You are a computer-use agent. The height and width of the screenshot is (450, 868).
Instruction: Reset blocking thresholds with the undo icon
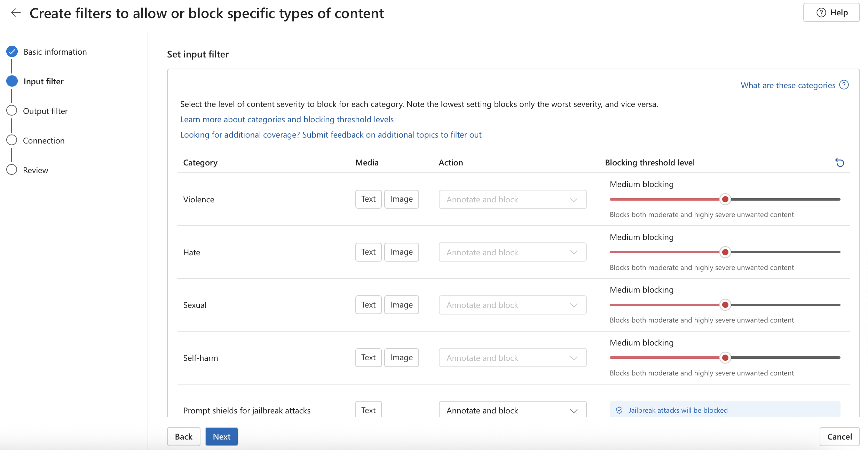840,163
